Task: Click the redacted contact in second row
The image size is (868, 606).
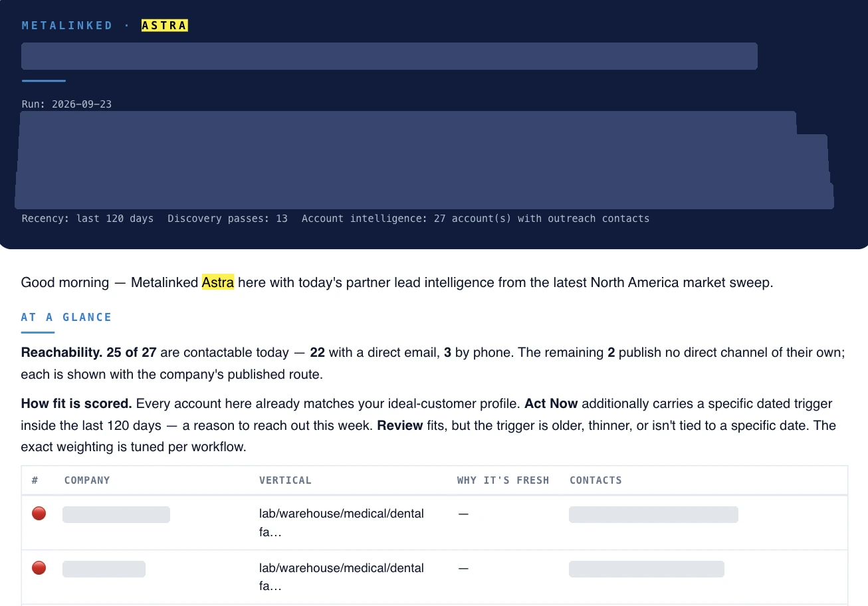Action: (647, 569)
